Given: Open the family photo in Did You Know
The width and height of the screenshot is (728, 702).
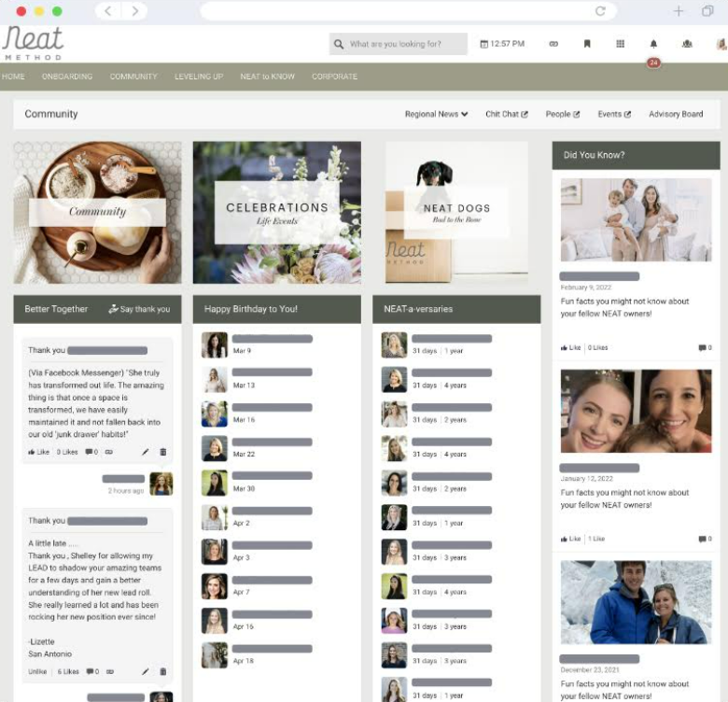Looking at the screenshot, I should click(x=636, y=219).
